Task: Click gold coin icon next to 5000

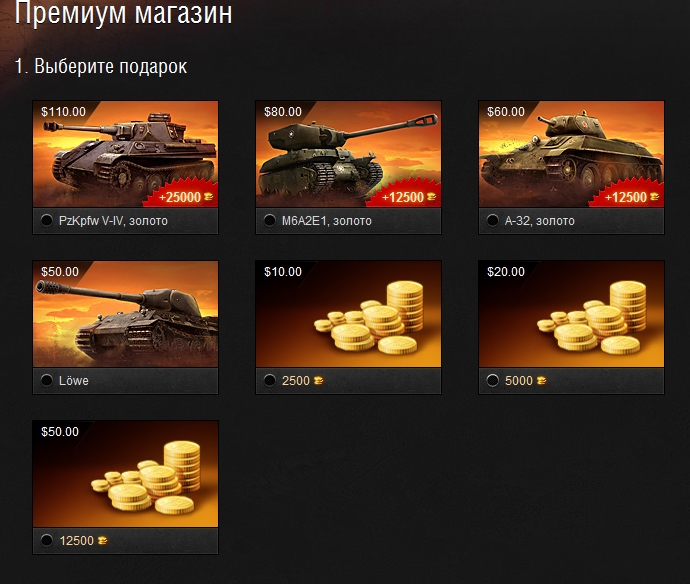Action: [542, 381]
